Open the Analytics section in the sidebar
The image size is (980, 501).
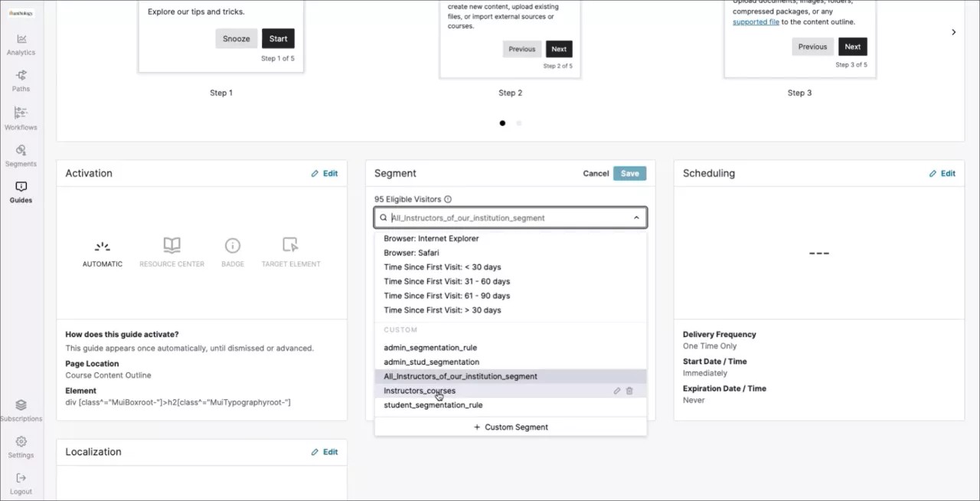pyautogui.click(x=21, y=44)
